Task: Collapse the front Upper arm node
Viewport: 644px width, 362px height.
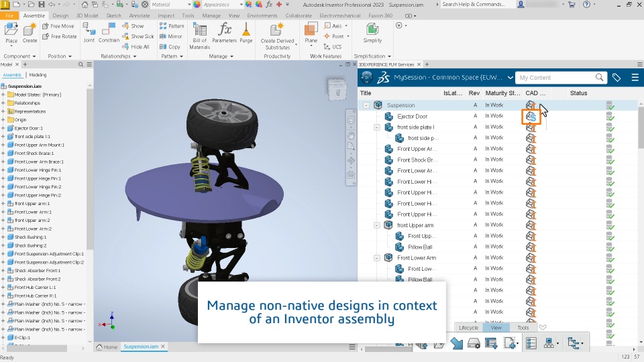Action: coord(376,225)
